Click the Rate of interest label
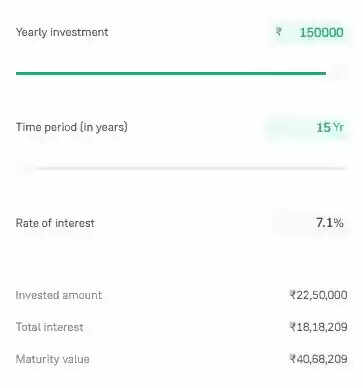Image resolution: width=363 pixels, height=388 pixels. (55, 223)
